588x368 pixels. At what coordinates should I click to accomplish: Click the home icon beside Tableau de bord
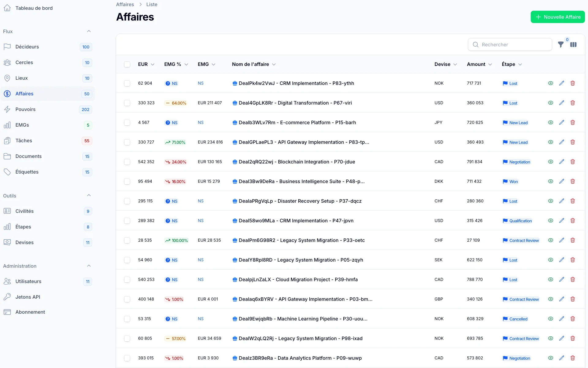pos(7,8)
